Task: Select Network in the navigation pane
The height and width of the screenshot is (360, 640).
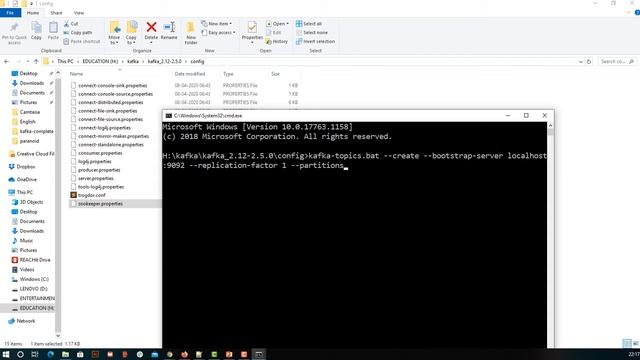Action: coord(22,321)
